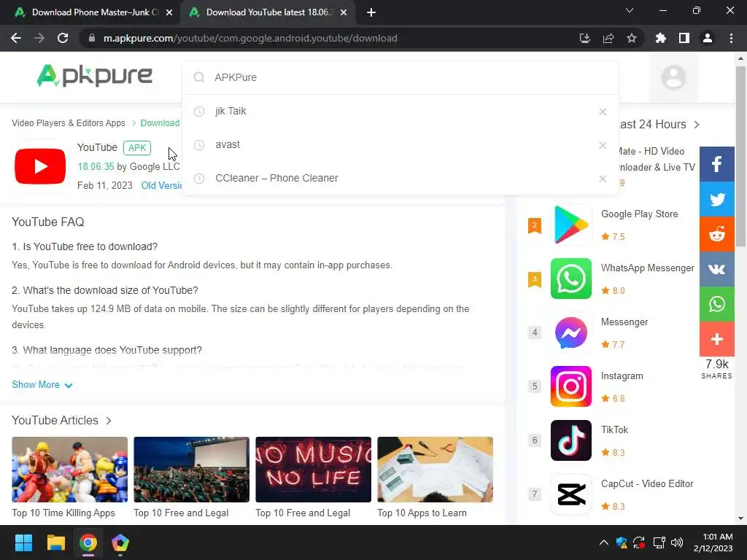Remove 'jik Taik' from search history
The width and height of the screenshot is (747, 560).
click(603, 112)
